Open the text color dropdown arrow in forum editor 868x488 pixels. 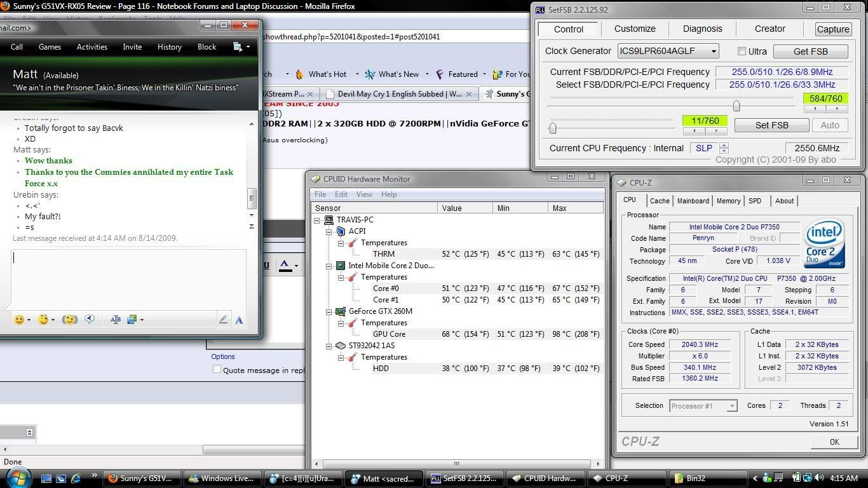(296, 266)
